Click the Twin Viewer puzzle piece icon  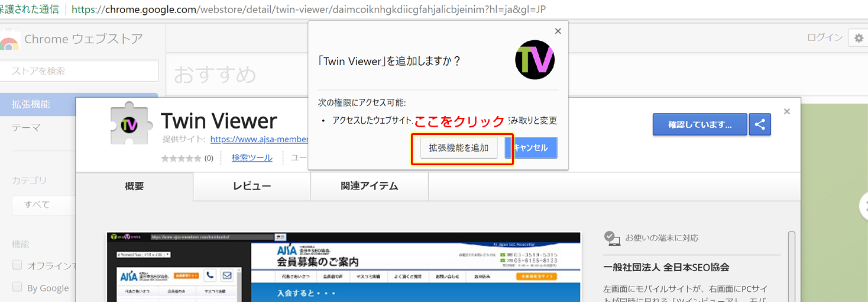(132, 123)
